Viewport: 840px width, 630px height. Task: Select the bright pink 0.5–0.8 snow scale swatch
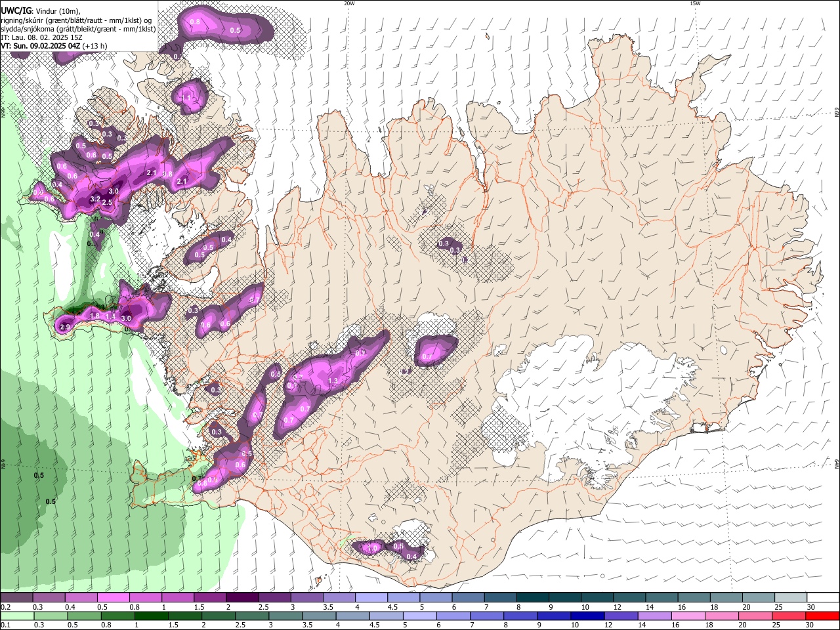click(x=113, y=598)
